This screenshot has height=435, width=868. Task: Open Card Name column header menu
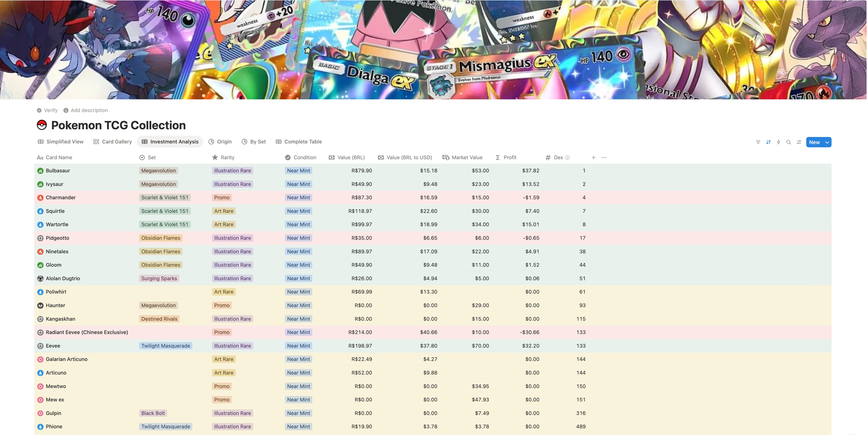[x=55, y=157]
